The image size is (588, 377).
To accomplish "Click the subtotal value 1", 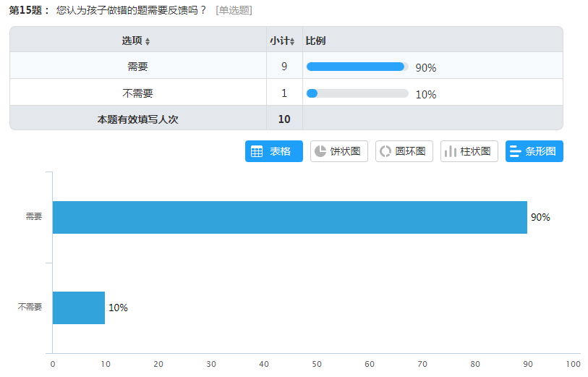I will [284, 93].
